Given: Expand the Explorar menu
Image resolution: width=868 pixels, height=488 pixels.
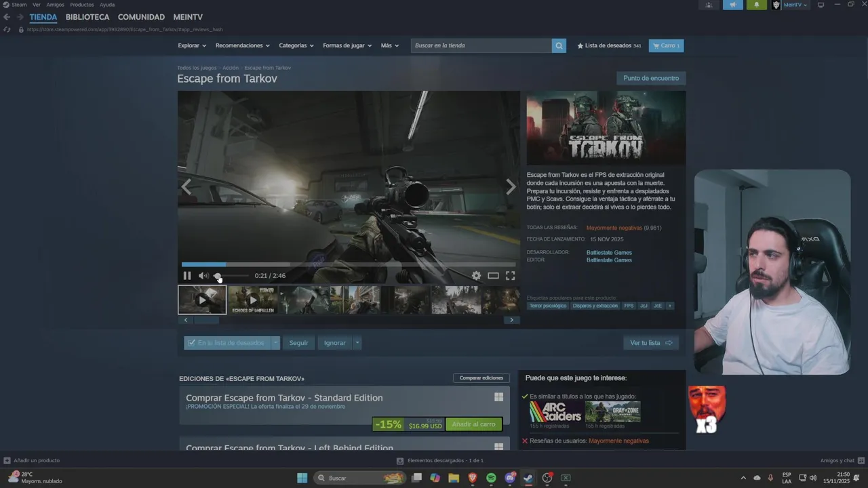Looking at the screenshot, I should (192, 45).
